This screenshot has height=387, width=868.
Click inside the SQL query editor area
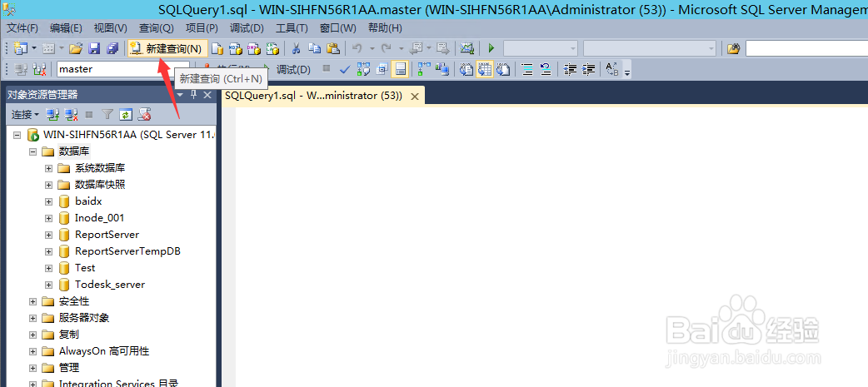[x=551, y=246]
